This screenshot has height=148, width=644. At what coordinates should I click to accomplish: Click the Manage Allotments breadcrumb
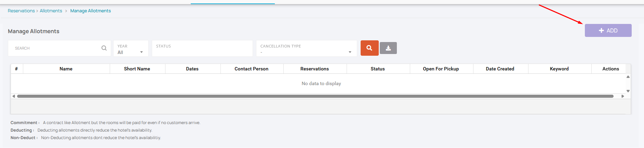click(x=91, y=11)
